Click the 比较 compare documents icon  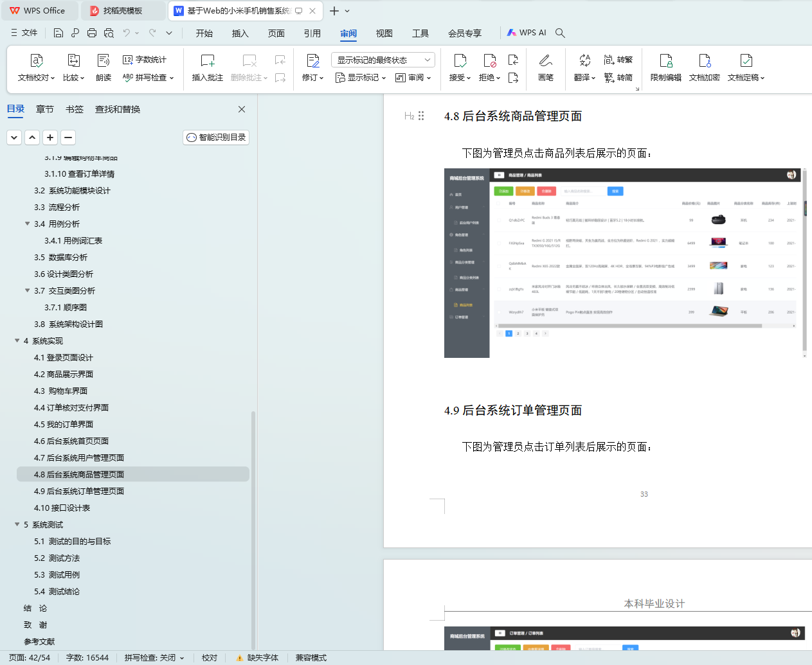tap(73, 60)
